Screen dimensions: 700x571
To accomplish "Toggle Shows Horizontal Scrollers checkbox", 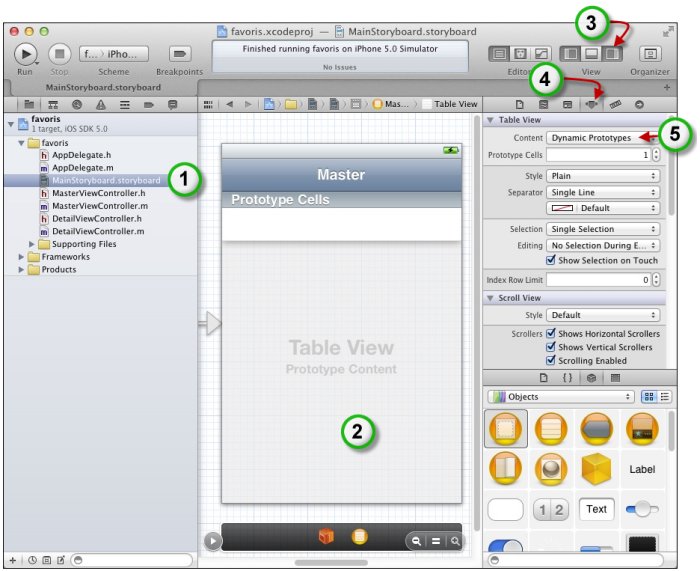I will click(551, 333).
